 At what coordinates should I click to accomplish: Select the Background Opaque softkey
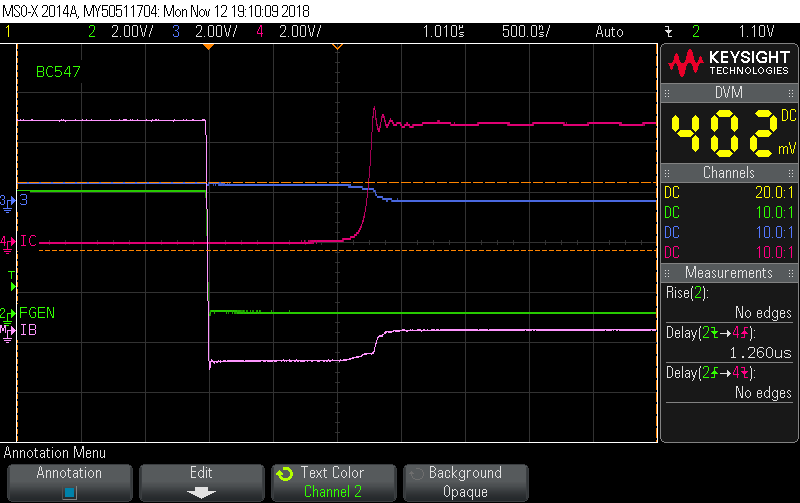(x=465, y=483)
